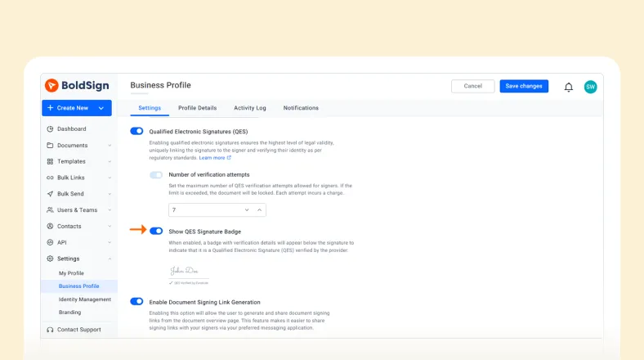Click the Cancel button
This screenshot has width=644, height=360.
[x=472, y=86]
